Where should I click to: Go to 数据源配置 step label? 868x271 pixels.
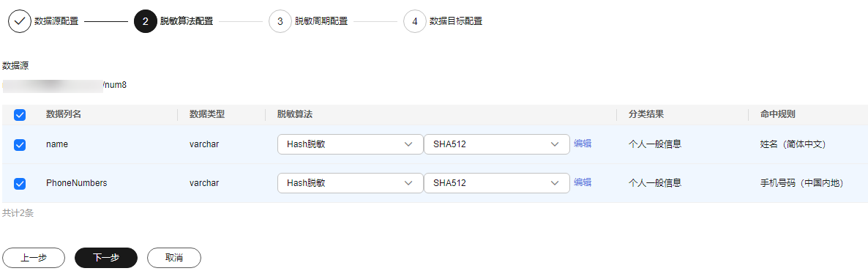point(56,21)
